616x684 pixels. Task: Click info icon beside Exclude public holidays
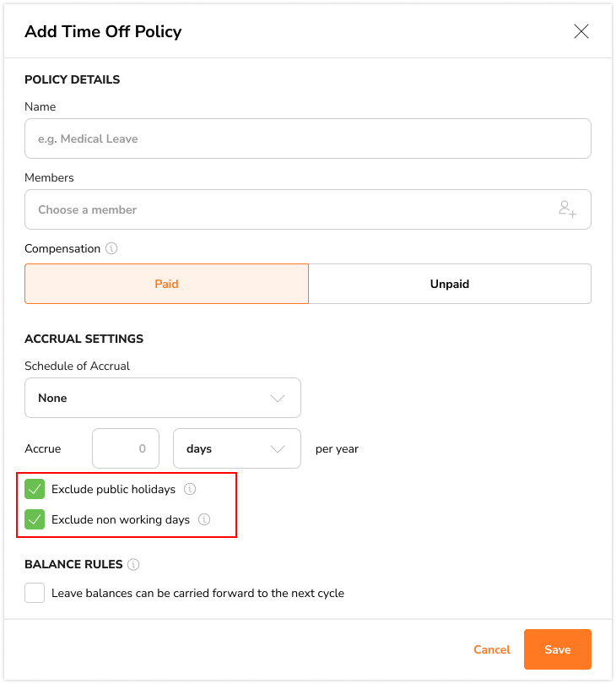[190, 489]
